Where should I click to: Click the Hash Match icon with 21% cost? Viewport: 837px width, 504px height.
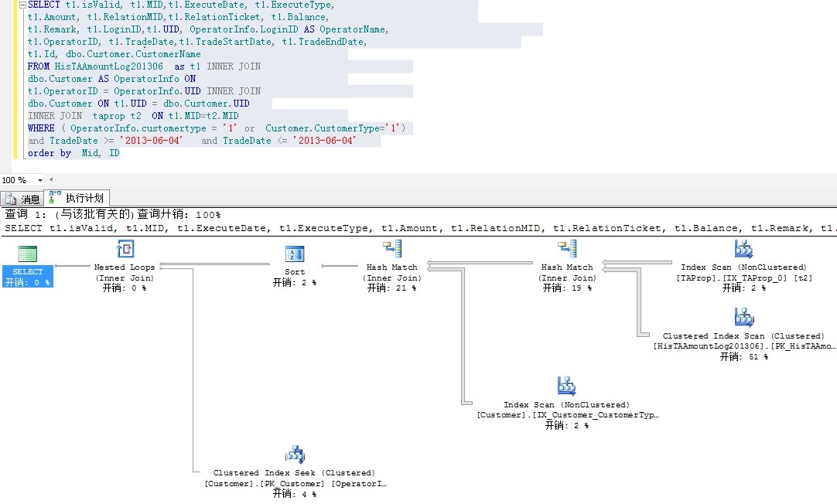pos(392,249)
